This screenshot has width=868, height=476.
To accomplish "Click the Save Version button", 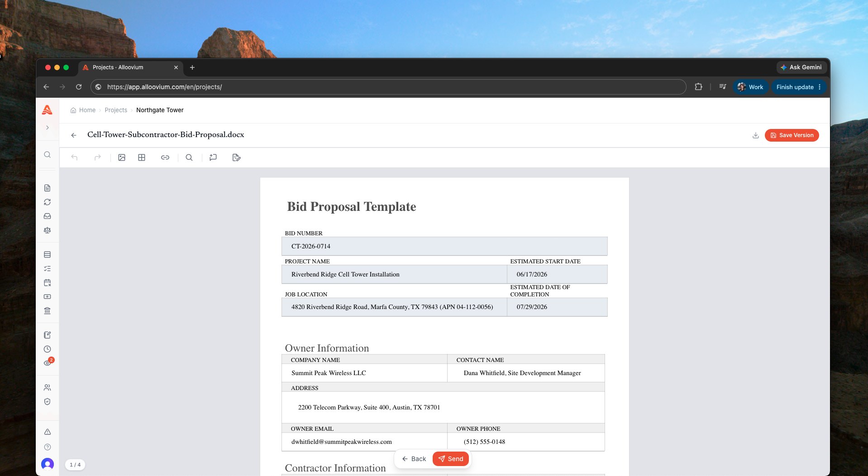I will point(792,135).
